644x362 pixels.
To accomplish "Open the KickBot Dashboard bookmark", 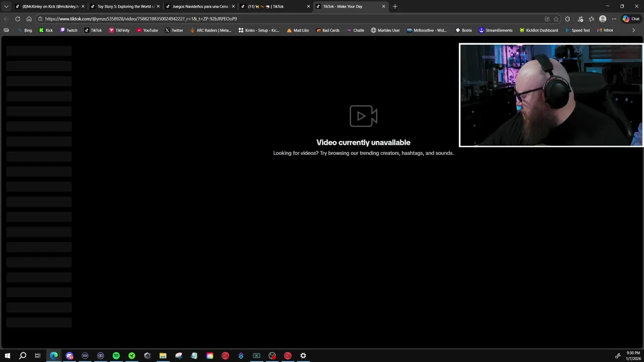I will coord(538,30).
